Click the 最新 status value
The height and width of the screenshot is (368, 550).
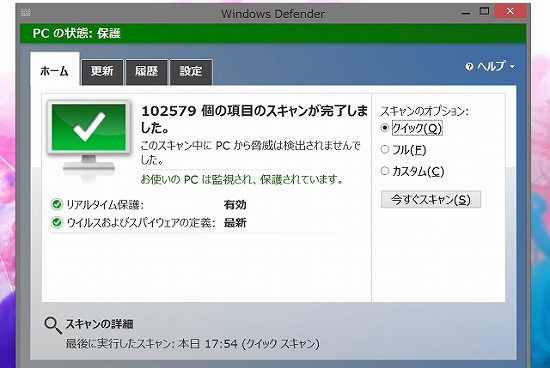[235, 223]
